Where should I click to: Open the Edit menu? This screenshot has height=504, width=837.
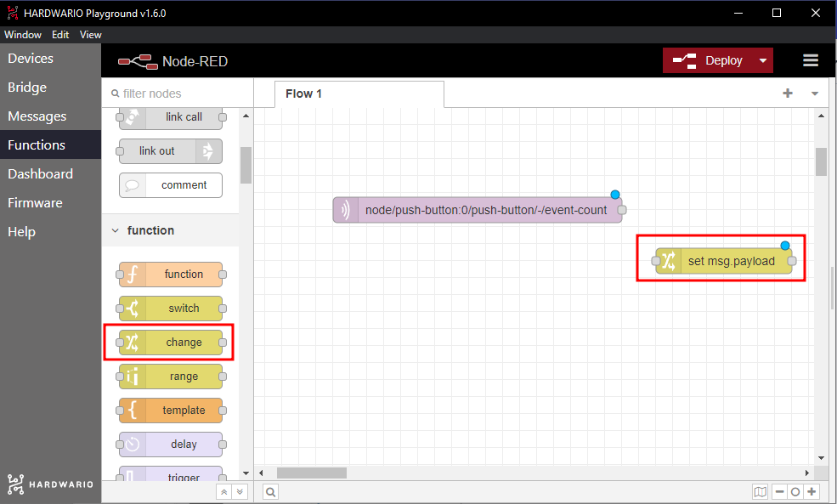coord(60,35)
